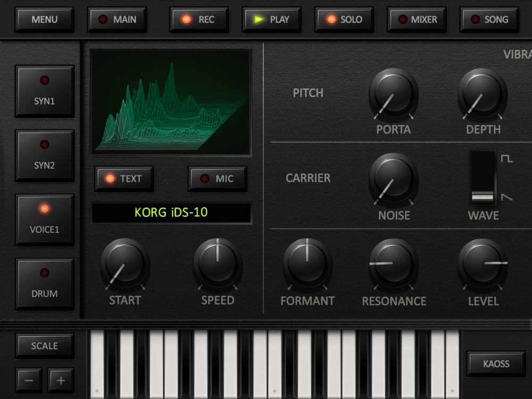The image size is (532, 399).
Task: Switch to the MIXER view
Action: coord(417,19)
